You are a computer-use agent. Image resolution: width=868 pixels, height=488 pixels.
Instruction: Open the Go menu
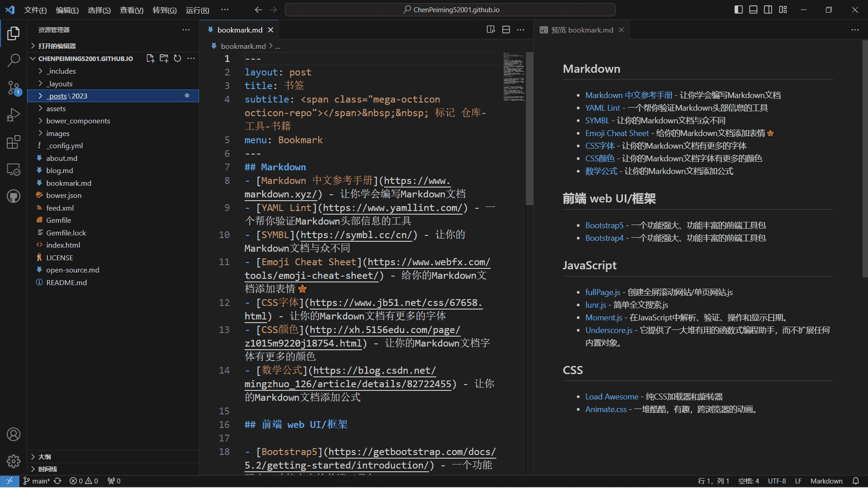pos(165,10)
